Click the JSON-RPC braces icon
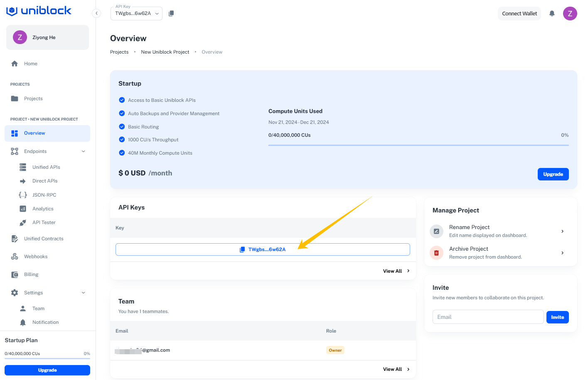 [x=23, y=195]
